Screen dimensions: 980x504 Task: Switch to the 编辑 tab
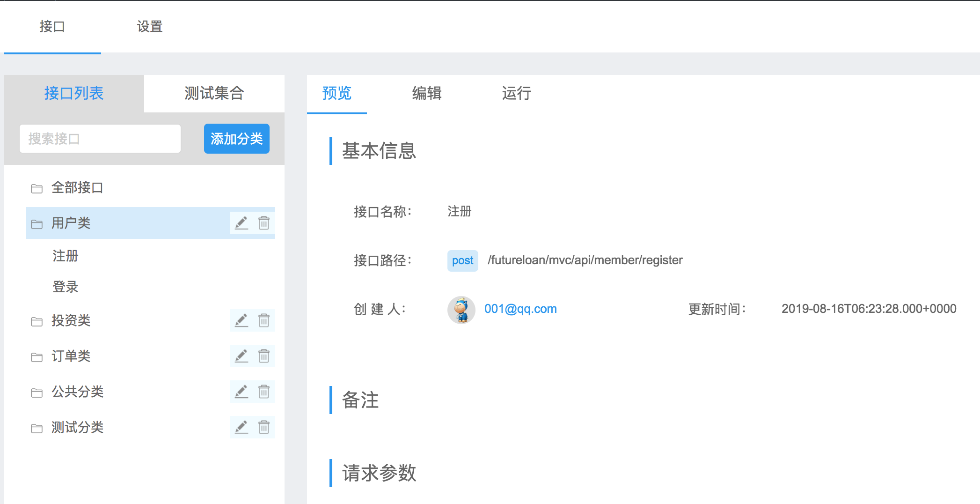click(426, 94)
